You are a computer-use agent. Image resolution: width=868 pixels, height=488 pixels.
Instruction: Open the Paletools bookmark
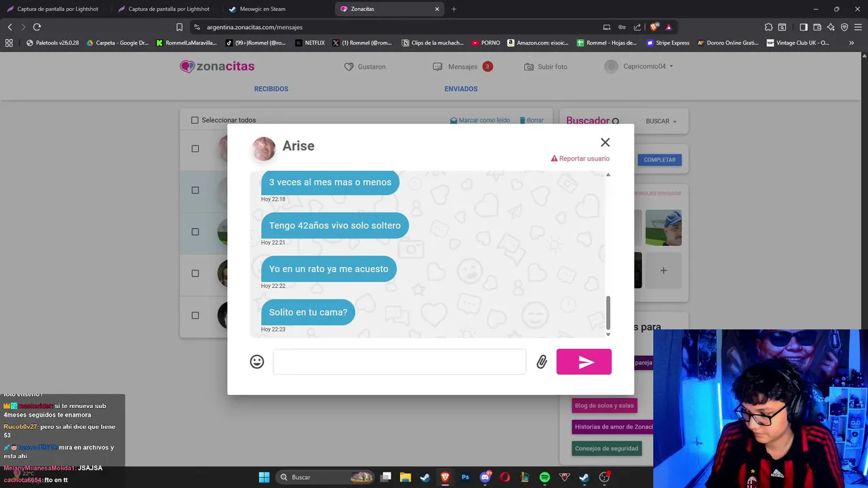tap(52, 43)
